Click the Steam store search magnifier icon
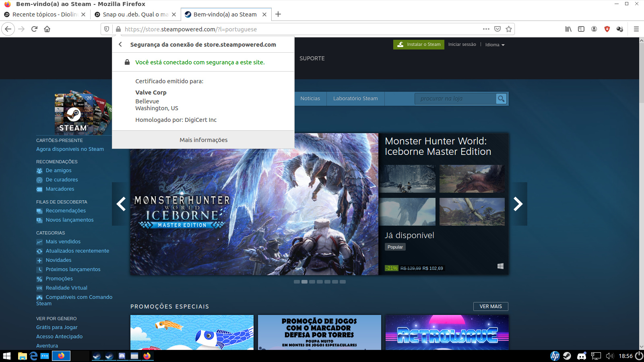This screenshot has width=644, height=362. (501, 99)
